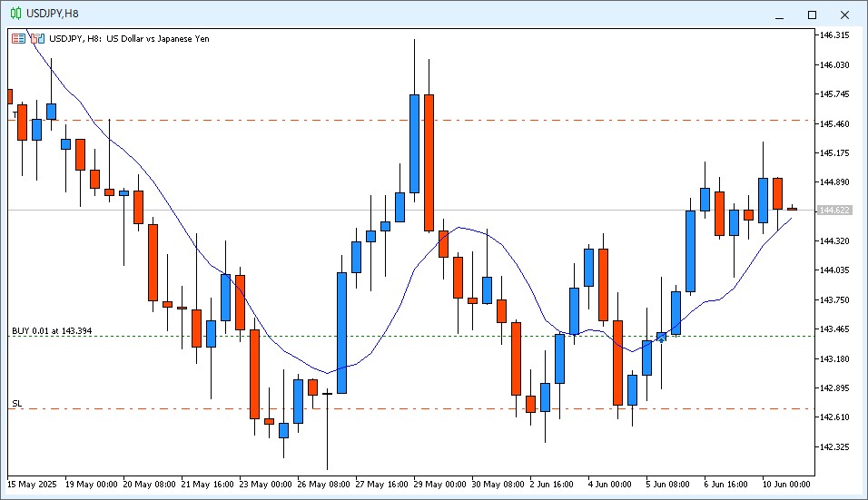This screenshot has height=500, width=868.
Task: Open the Depth of Market icon
Action: click(x=18, y=39)
